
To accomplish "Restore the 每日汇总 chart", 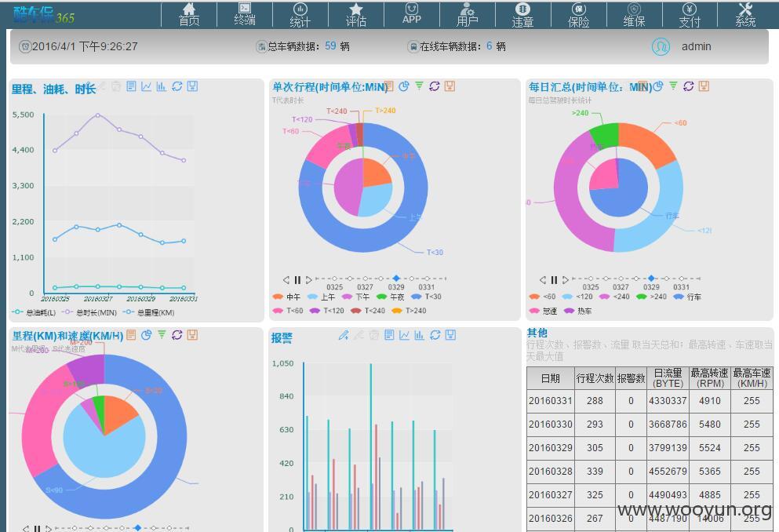I will click(x=689, y=86).
